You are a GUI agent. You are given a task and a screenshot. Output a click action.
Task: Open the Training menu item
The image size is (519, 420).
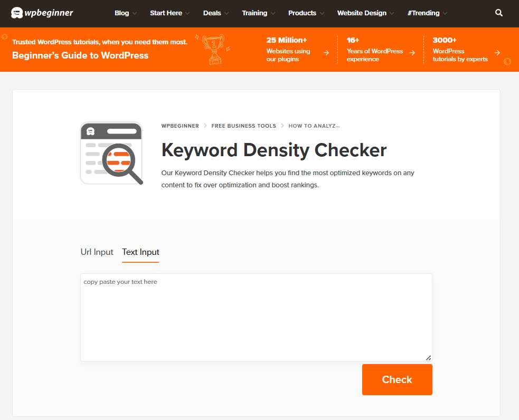tap(254, 13)
